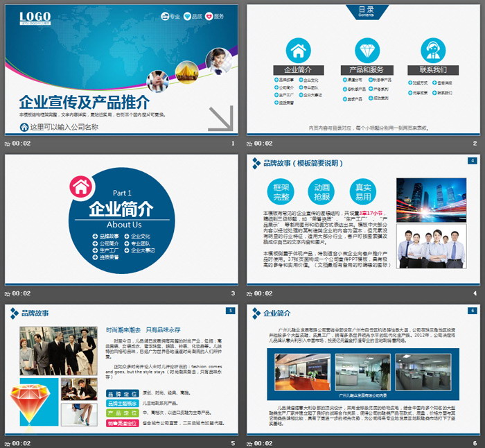Click the page number badge on slide 5
485x448 pixels.
[x=231, y=311]
